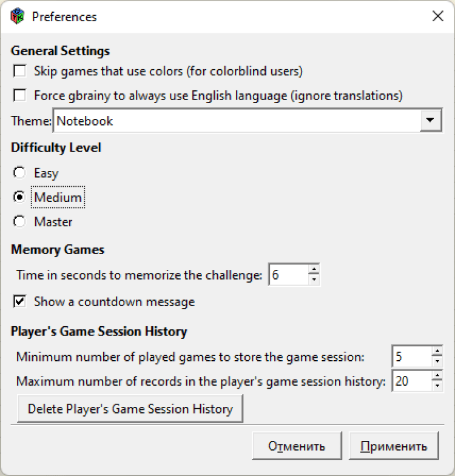Increase maximum history records value
The image size is (455, 476).
pyautogui.click(x=437, y=377)
